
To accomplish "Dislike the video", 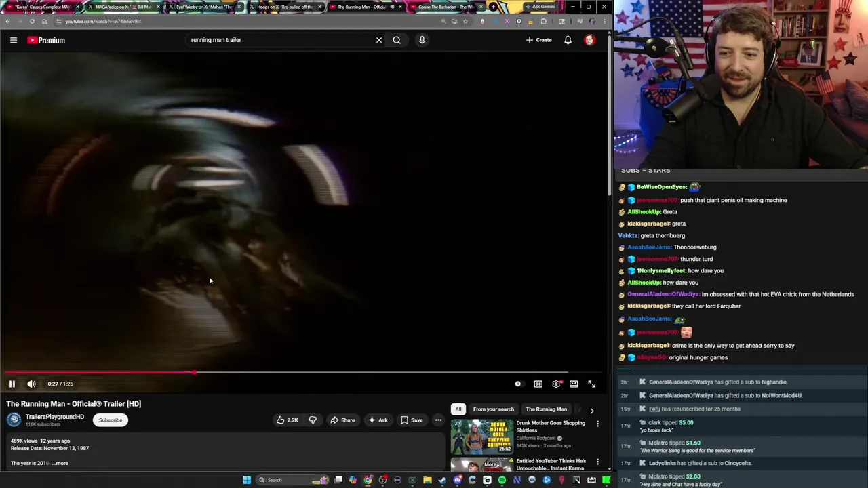I will point(313,420).
